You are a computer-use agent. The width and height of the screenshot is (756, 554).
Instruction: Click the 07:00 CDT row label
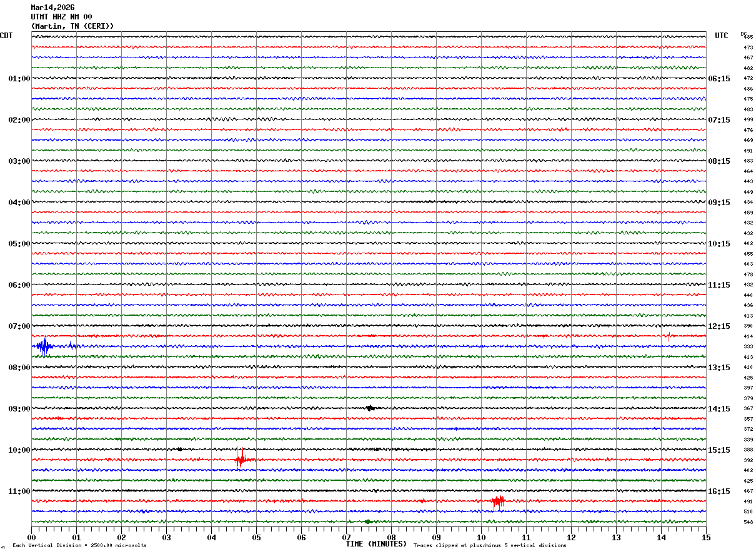[x=19, y=326]
